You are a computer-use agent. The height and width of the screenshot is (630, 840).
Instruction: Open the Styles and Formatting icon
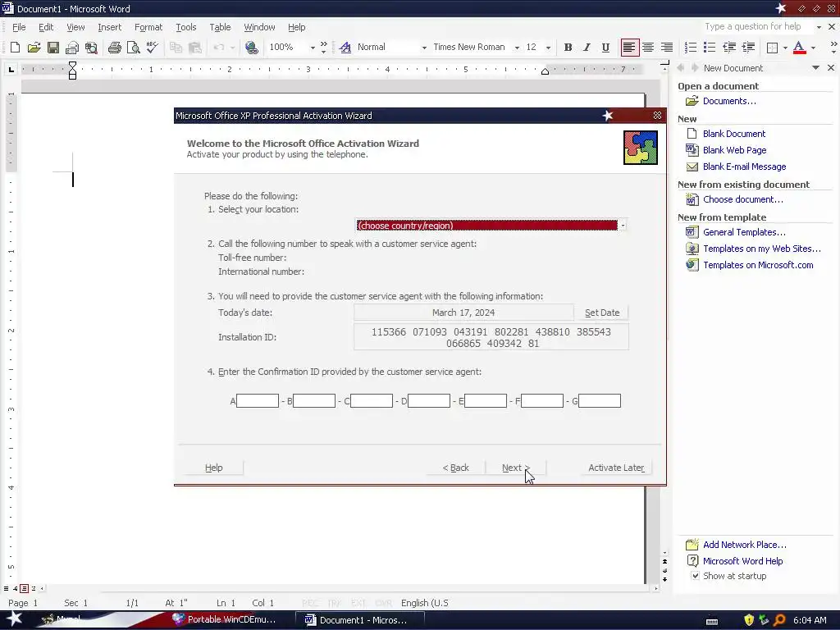click(345, 48)
